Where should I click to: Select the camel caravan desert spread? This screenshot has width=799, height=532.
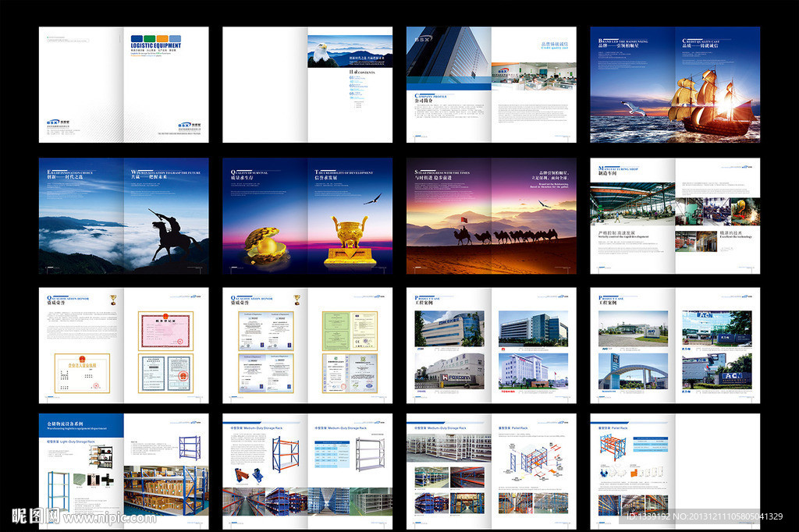[492, 216]
